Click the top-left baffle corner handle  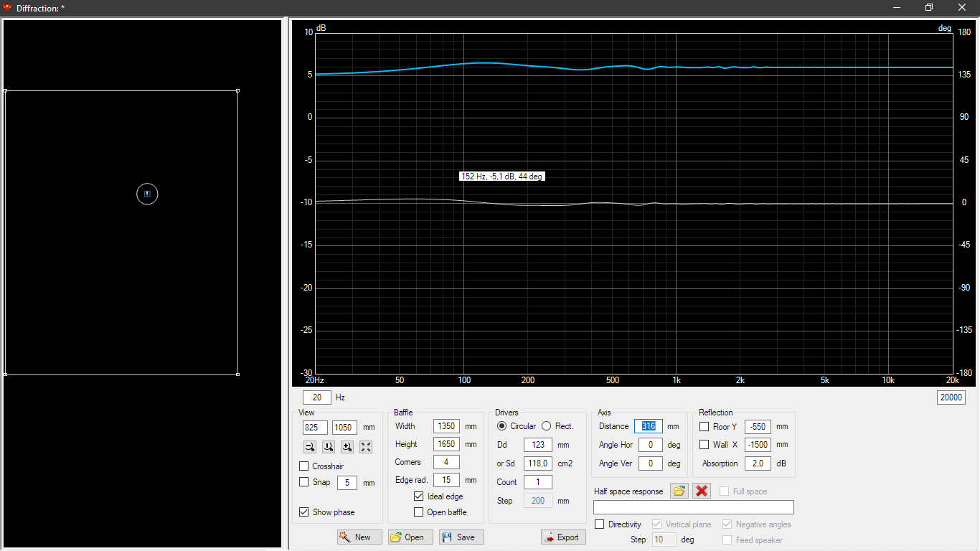point(5,90)
